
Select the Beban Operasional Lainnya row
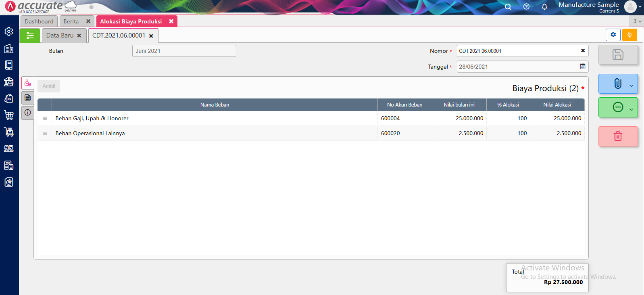[90, 133]
